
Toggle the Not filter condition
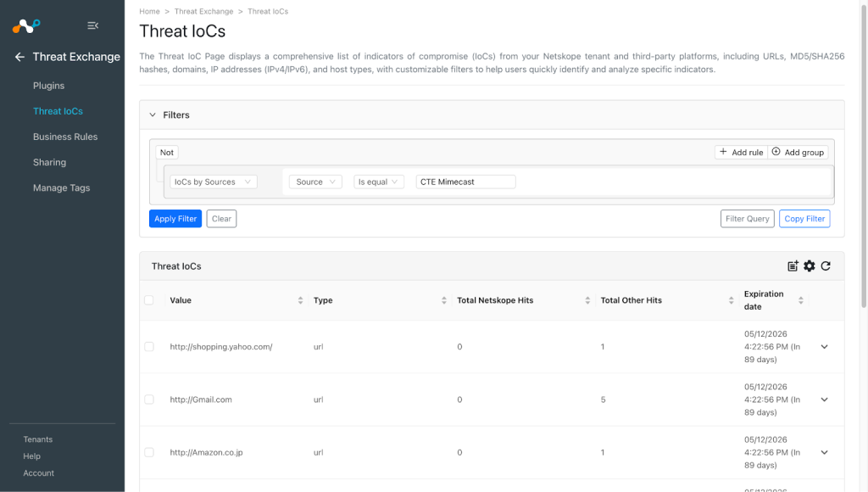click(167, 153)
